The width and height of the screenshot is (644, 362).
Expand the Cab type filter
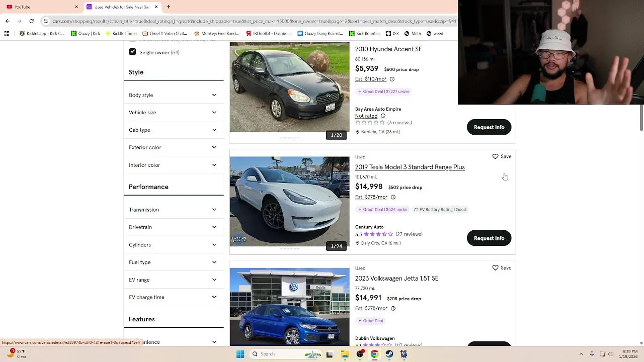click(174, 130)
